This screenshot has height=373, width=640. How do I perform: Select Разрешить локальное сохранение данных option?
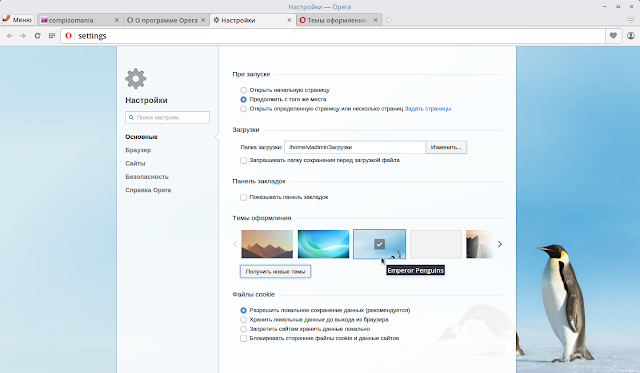(x=243, y=310)
